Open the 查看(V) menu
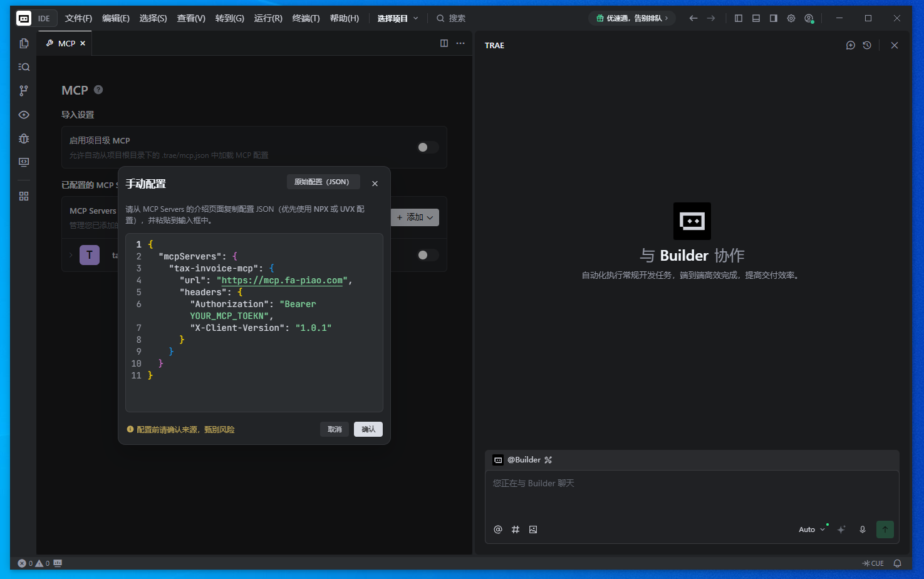Viewport: 924px width, 579px height. coord(191,18)
